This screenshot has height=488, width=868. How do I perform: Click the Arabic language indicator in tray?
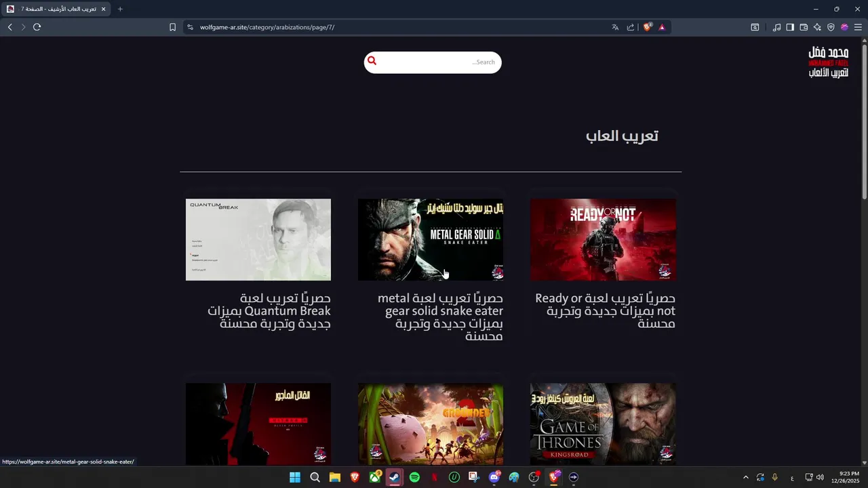(792, 478)
